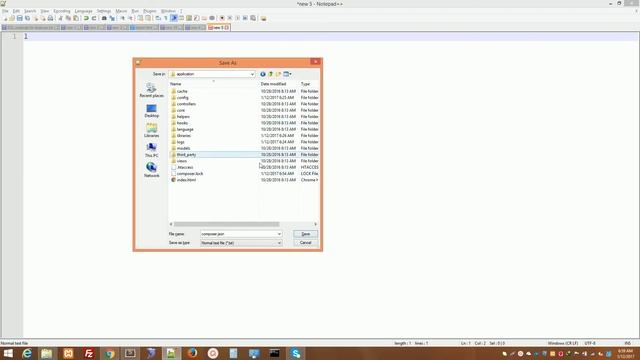Open the Search menu
Screen dimensions: 640x360
(30, 11)
